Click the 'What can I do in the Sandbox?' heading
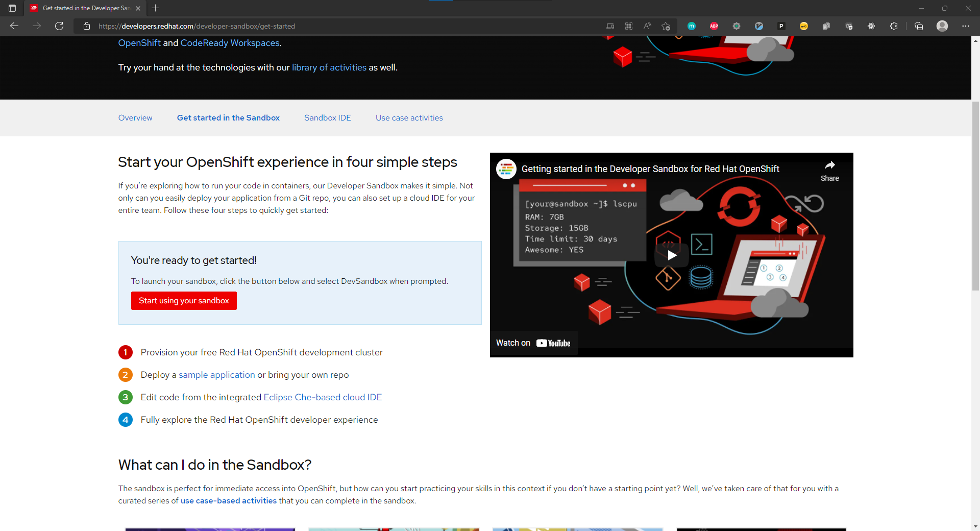 (215, 465)
